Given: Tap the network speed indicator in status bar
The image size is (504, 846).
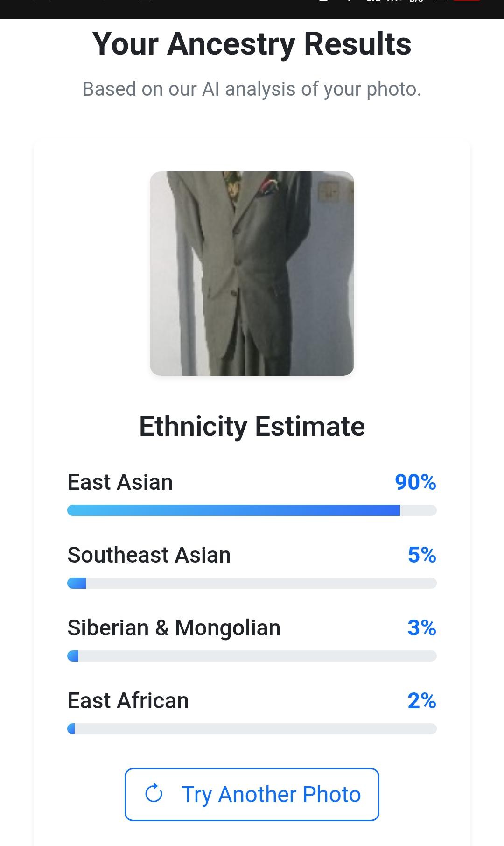Looking at the screenshot, I should pos(416,2).
